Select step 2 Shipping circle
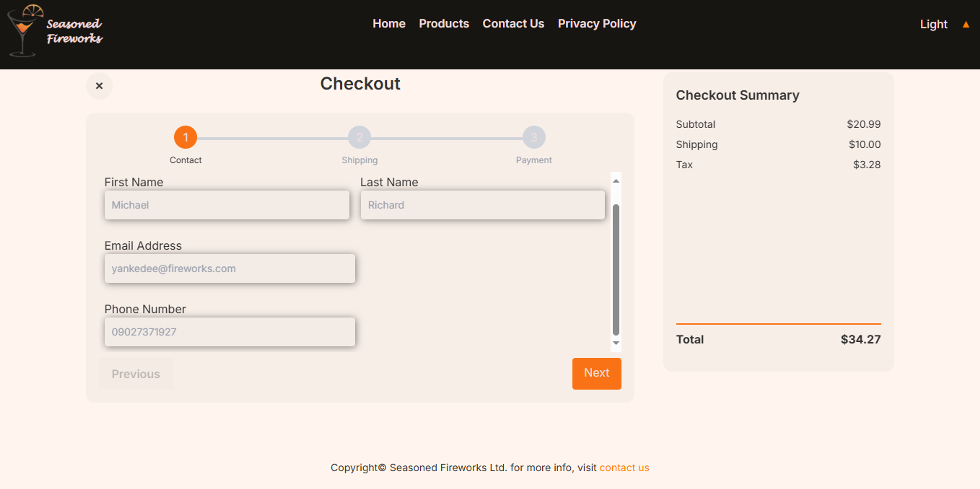This screenshot has width=980, height=489. (360, 137)
